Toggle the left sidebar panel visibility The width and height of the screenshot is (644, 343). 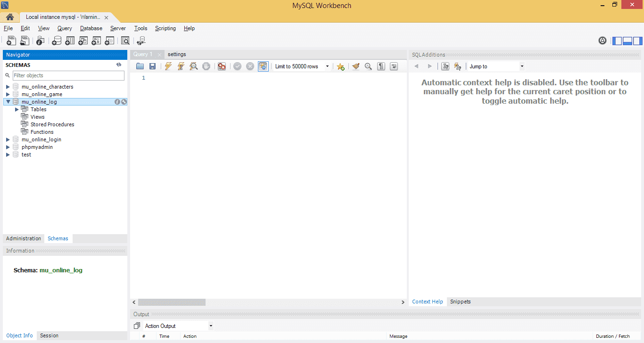pyautogui.click(x=617, y=41)
